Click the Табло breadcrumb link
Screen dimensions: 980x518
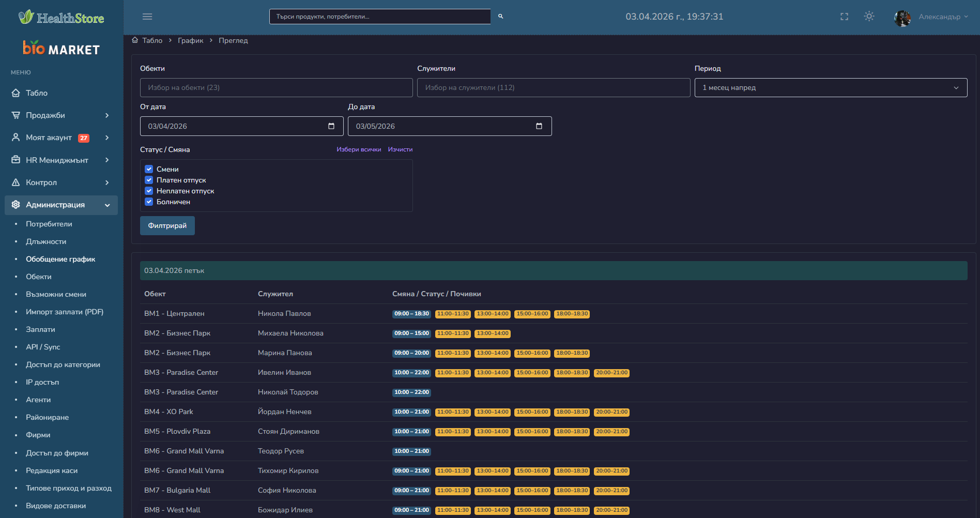tap(152, 40)
